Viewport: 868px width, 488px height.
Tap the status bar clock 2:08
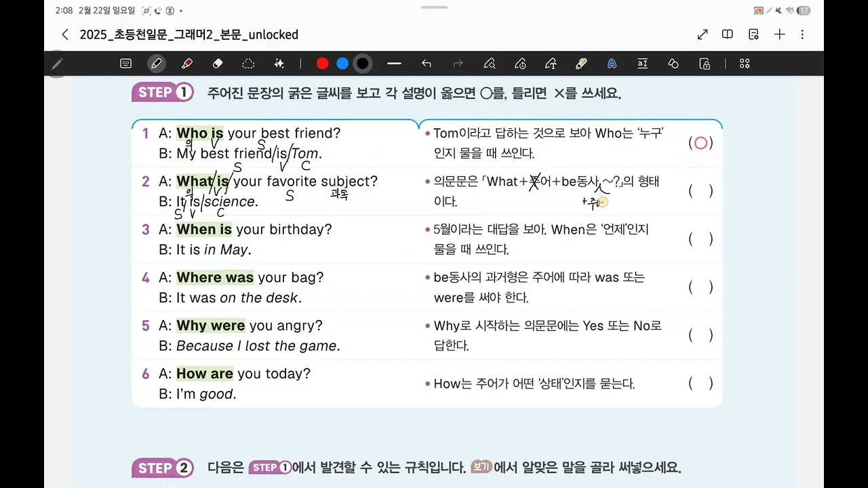click(x=64, y=11)
